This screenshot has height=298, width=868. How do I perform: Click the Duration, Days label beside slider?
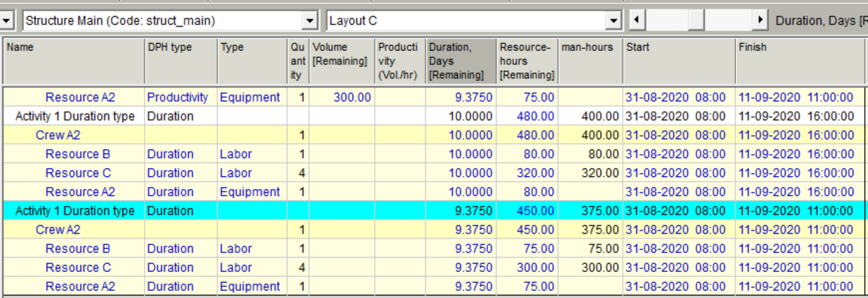tap(821, 21)
